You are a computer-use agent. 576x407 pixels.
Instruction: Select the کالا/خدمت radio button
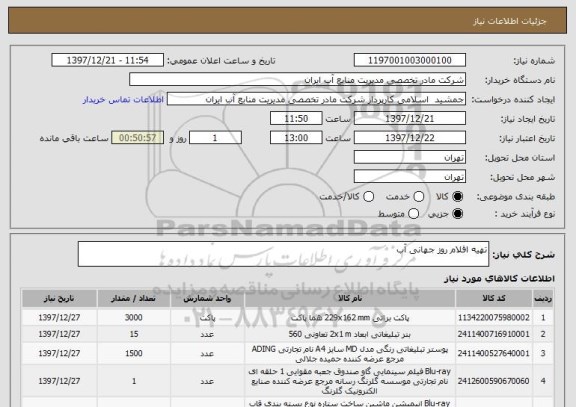tap(368, 197)
